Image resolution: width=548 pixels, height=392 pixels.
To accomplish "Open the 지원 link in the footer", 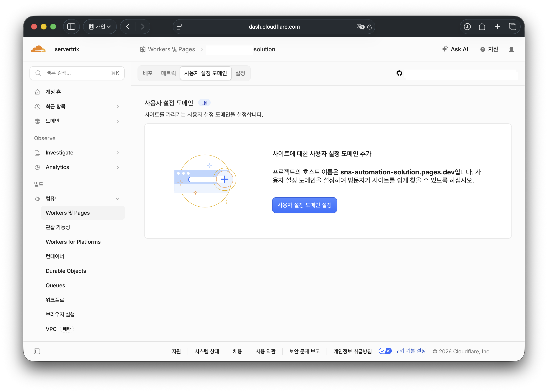I will (x=176, y=351).
